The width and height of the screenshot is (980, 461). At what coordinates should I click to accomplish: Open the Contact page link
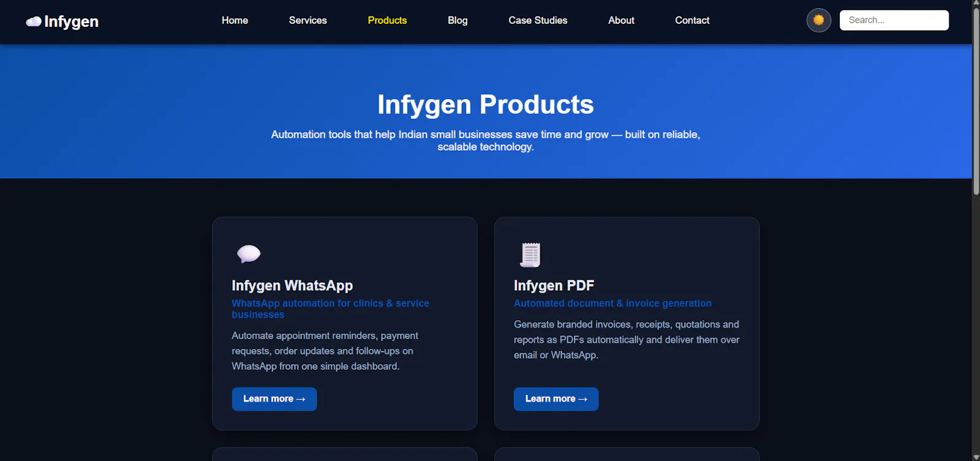pos(692,20)
